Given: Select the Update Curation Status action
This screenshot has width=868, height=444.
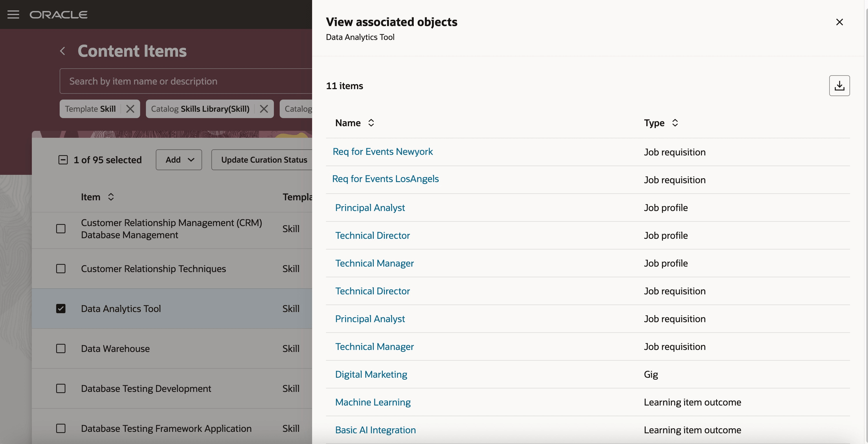Looking at the screenshot, I should 264,160.
